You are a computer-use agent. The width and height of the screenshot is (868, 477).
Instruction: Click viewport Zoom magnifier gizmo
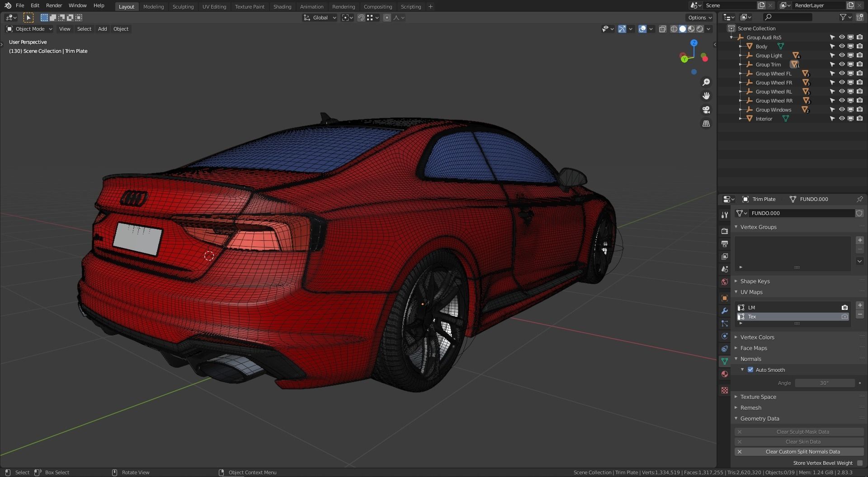coord(706,82)
